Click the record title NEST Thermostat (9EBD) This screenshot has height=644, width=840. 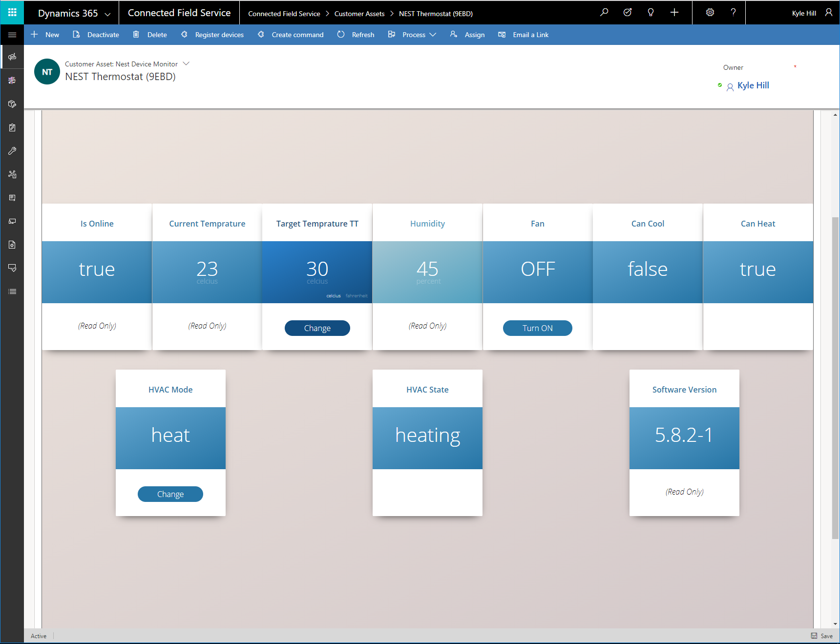click(x=120, y=77)
